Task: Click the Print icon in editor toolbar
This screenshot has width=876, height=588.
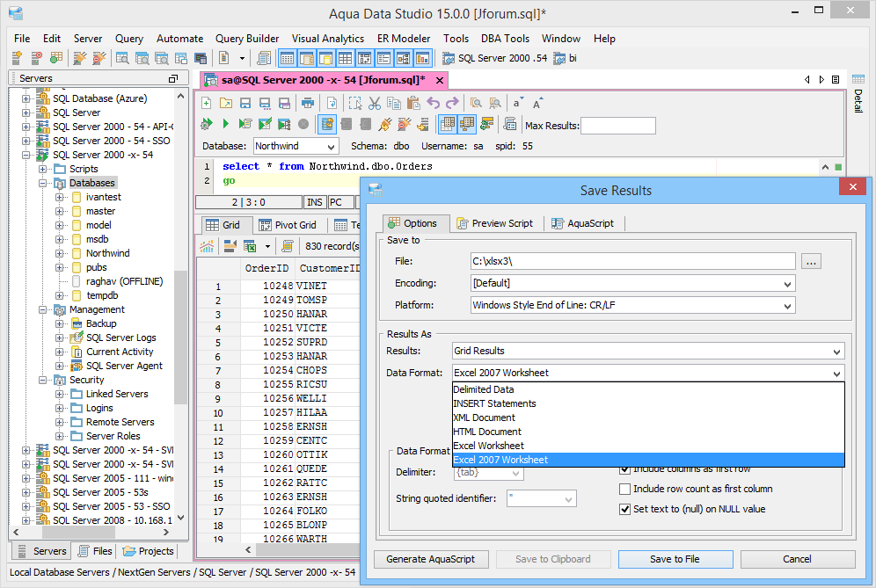Action: click(x=307, y=104)
